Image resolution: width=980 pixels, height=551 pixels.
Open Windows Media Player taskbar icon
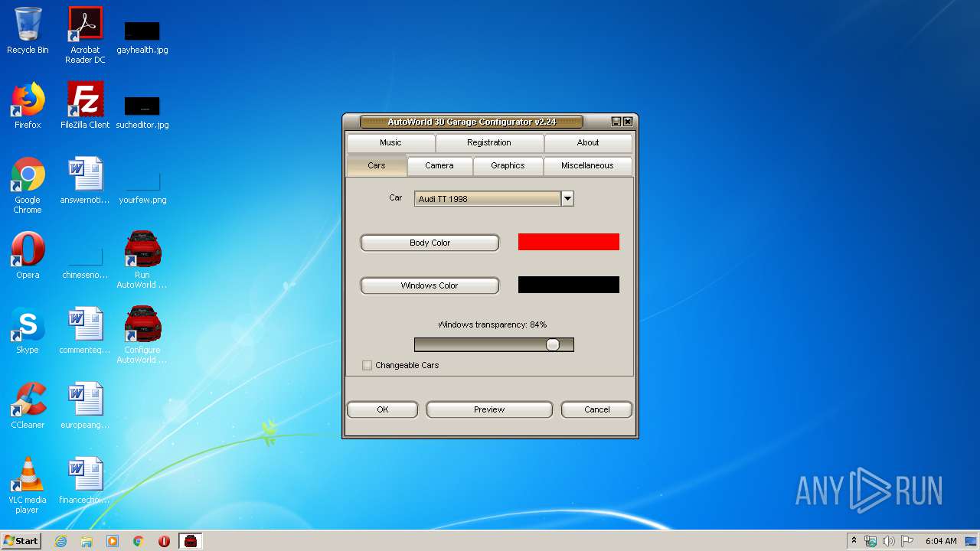(x=113, y=541)
